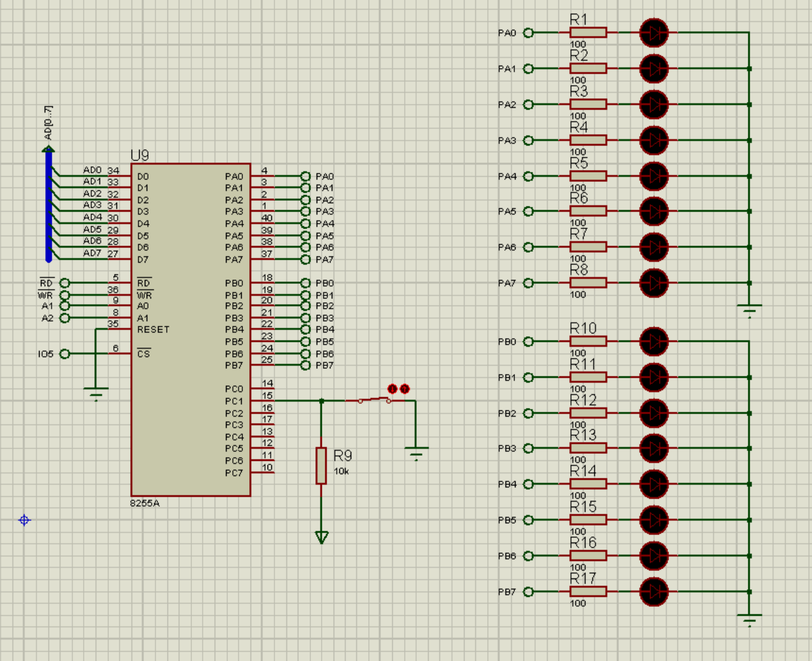The width and height of the screenshot is (812, 661).
Task: Select resistor R3 on the PA2 line
Action: [588, 104]
